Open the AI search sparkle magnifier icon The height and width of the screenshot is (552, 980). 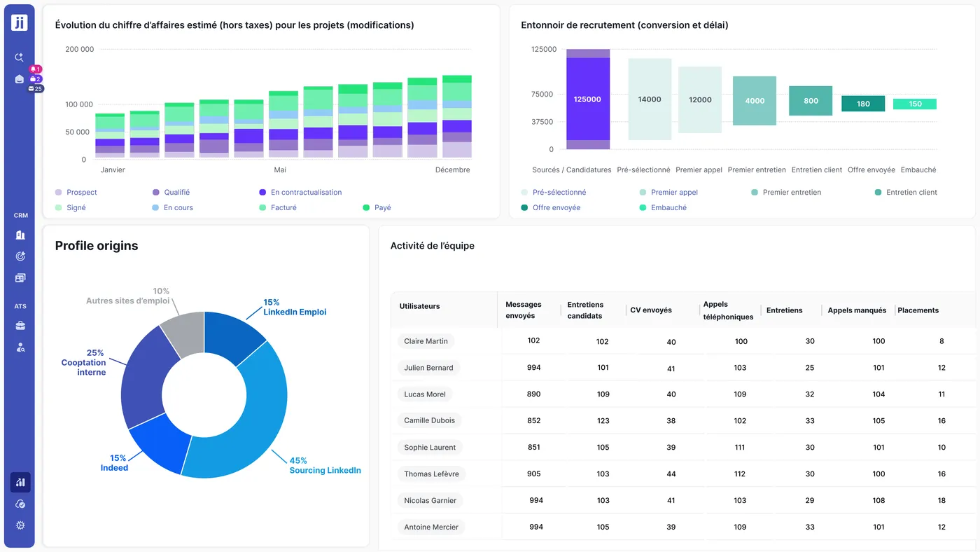(20, 57)
